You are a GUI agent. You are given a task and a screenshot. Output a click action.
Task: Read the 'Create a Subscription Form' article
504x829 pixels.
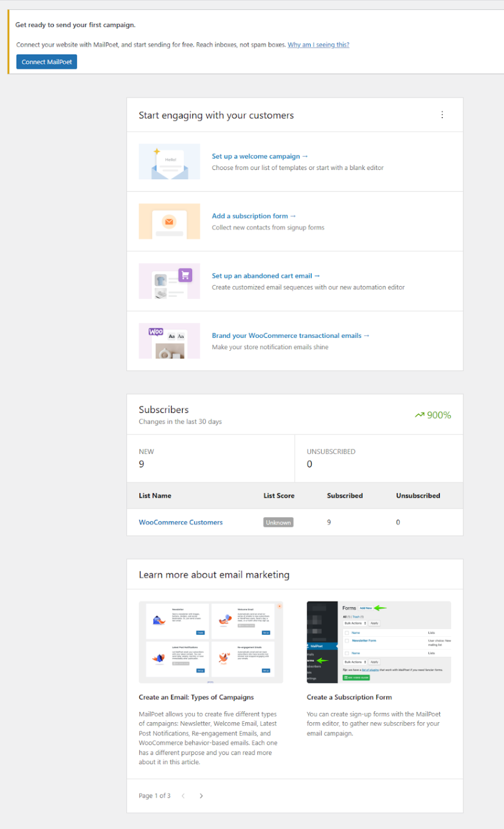pyautogui.click(x=349, y=697)
